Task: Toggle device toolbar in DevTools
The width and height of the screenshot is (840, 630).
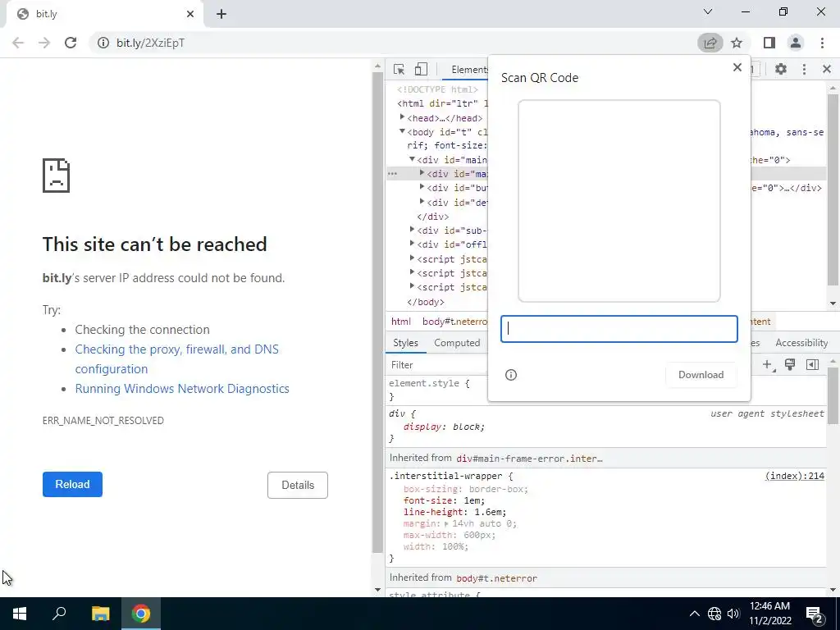Action: tap(421, 69)
